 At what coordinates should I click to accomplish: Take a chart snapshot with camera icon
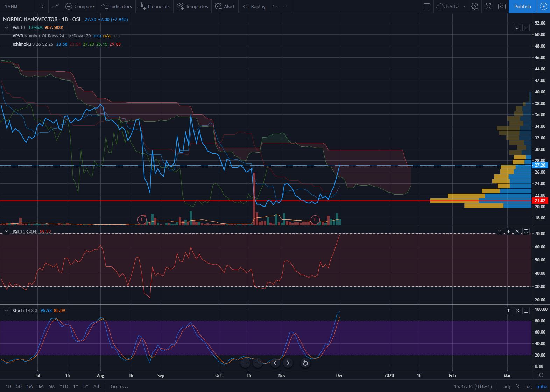point(502,6)
